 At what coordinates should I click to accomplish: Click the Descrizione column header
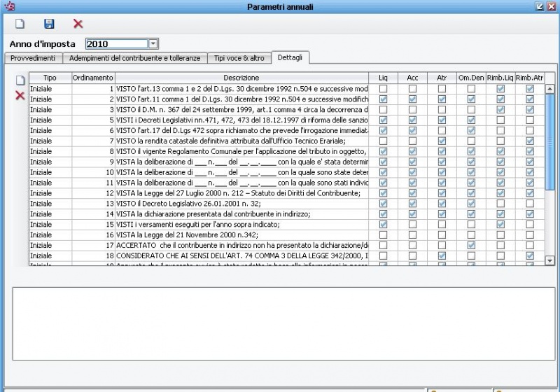coord(241,78)
